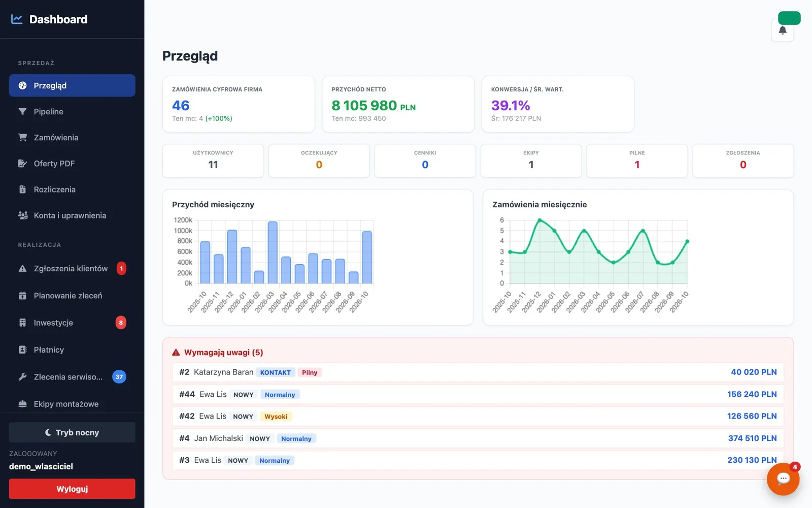
Task: Click the Rozliczenia invoice icon
Action: (22, 189)
